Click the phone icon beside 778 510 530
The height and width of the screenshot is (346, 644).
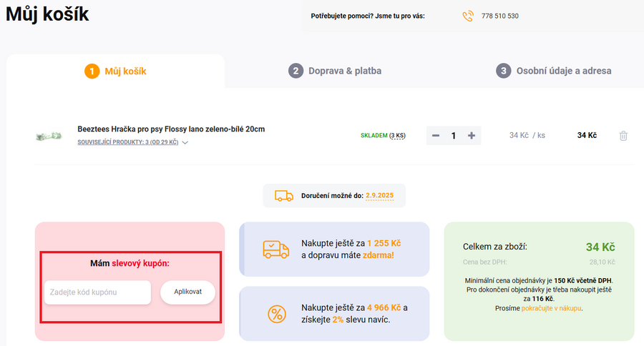(x=468, y=16)
